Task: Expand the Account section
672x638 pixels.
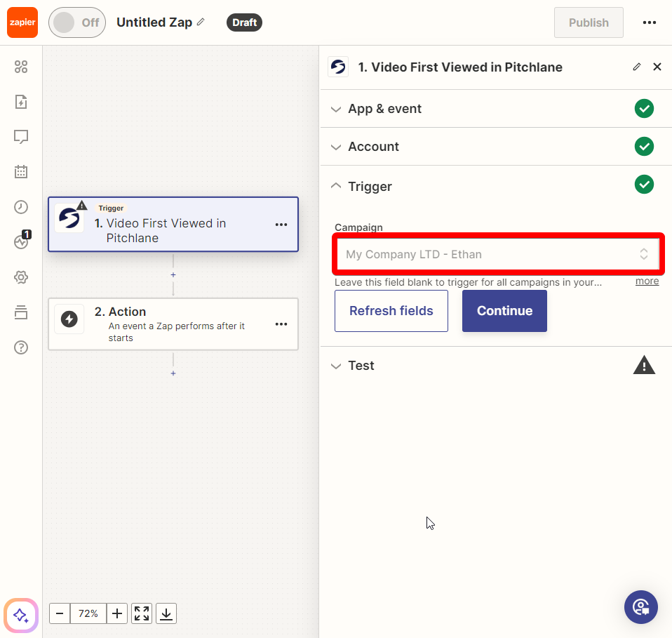Action: pyautogui.click(x=496, y=147)
